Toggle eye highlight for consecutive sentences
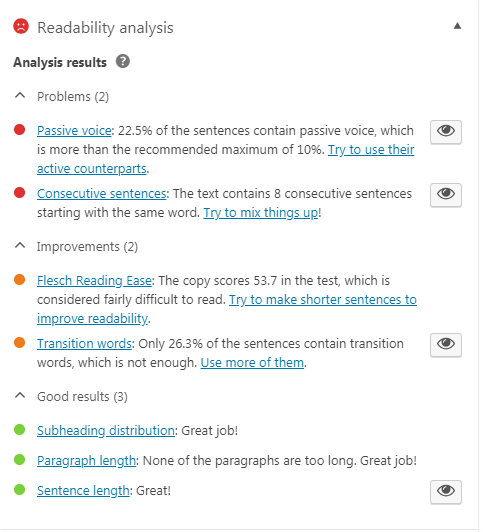The height and width of the screenshot is (532, 483). (446, 195)
